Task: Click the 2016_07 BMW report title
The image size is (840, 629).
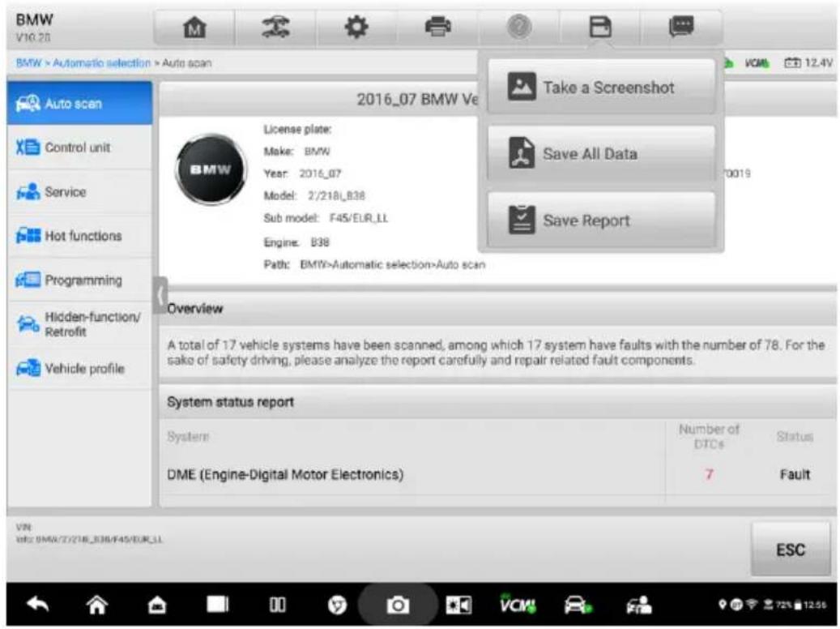Action: point(417,99)
